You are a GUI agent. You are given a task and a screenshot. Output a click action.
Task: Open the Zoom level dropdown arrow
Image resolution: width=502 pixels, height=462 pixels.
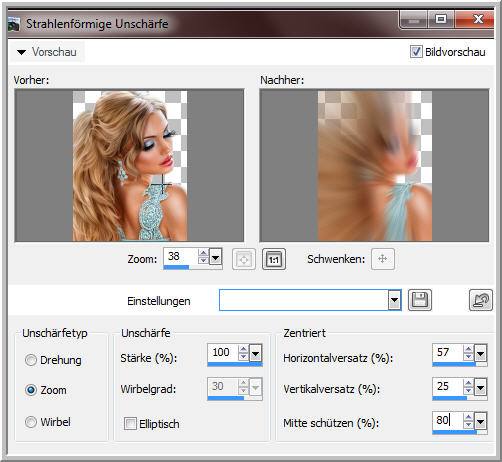tap(215, 257)
